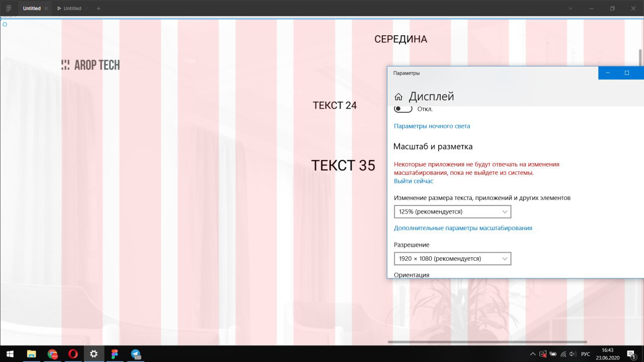Open Opera from the taskbar

pyautogui.click(x=73, y=354)
